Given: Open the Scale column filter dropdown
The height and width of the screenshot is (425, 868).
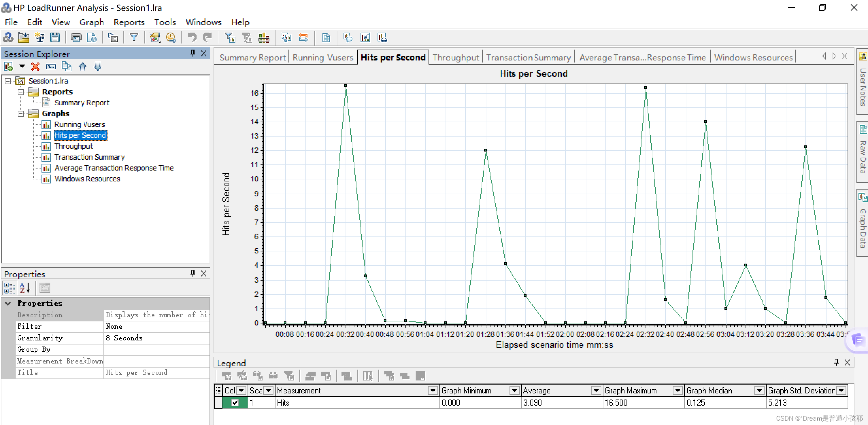Looking at the screenshot, I should click(269, 390).
